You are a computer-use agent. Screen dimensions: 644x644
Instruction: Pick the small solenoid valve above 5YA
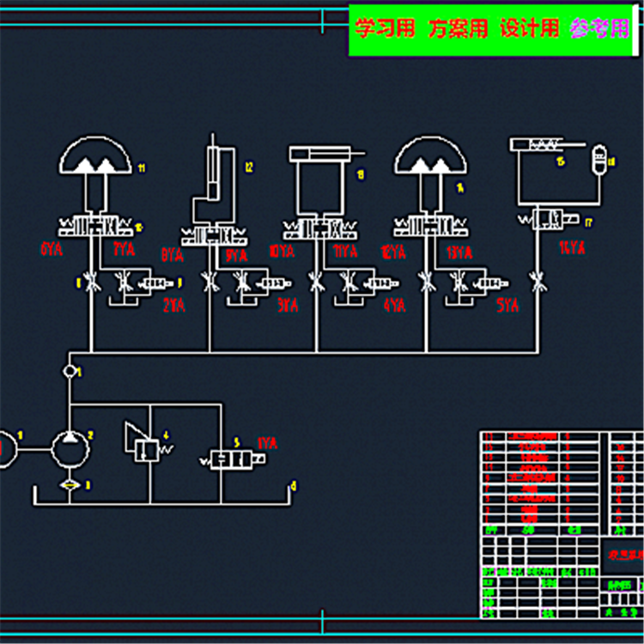[490, 283]
